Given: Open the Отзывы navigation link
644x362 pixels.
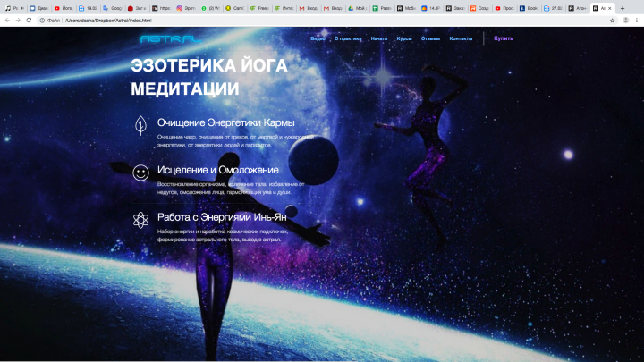Looking at the screenshot, I should pyautogui.click(x=430, y=38).
